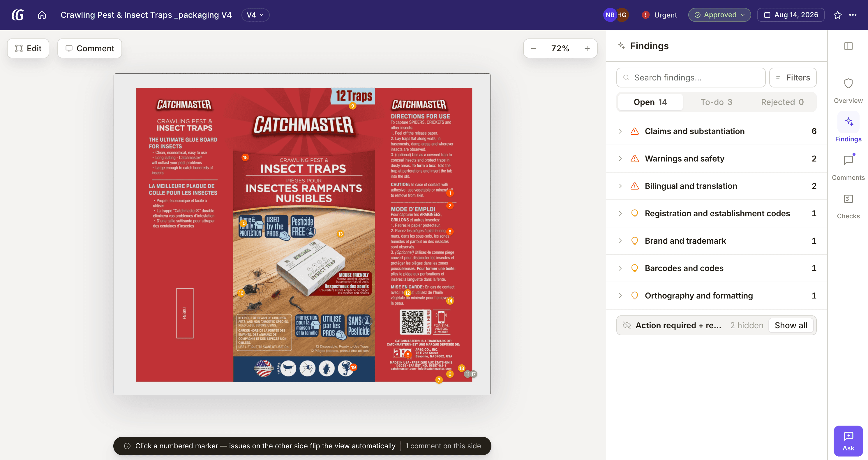Open the Ask assistant button

tap(848, 441)
